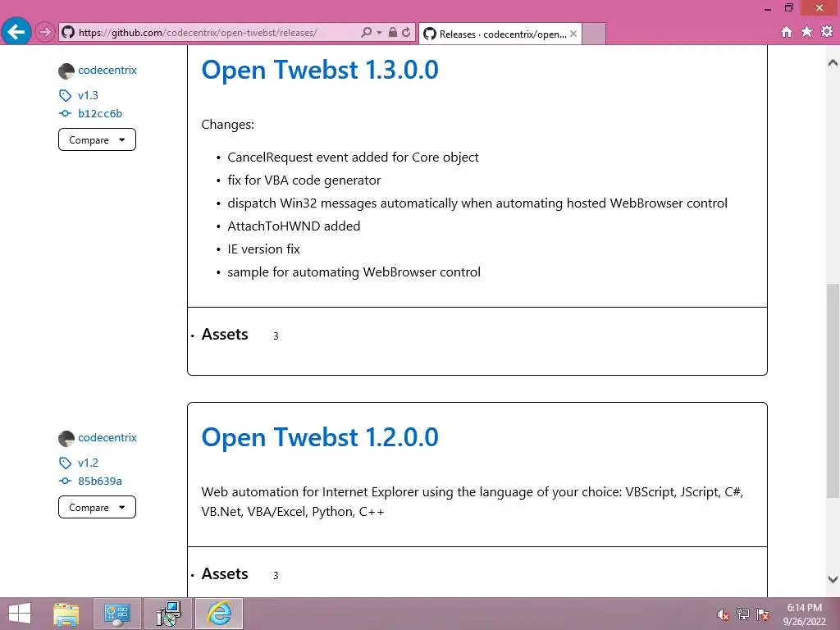This screenshot has width=840, height=630.
Task: Open the Compare dropdown for v1.3
Action: point(97,139)
